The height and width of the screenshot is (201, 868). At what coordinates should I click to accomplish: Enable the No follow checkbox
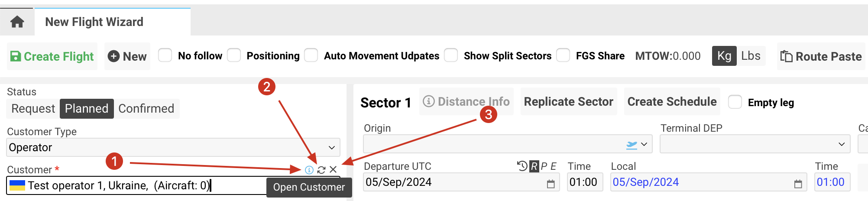[165, 55]
